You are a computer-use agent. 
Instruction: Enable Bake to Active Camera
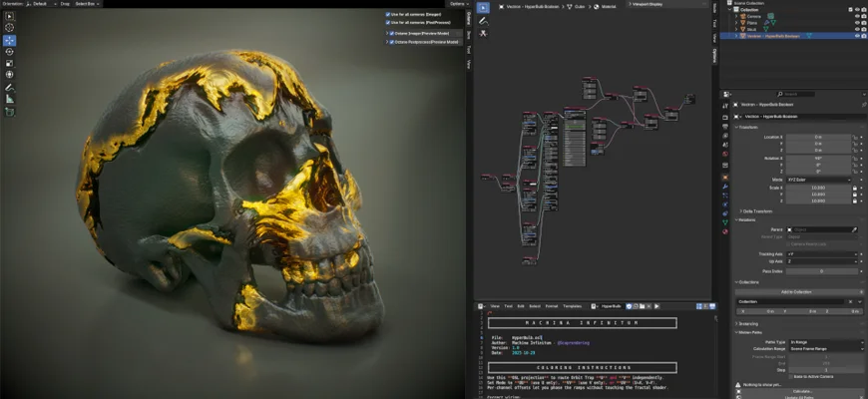click(791, 376)
